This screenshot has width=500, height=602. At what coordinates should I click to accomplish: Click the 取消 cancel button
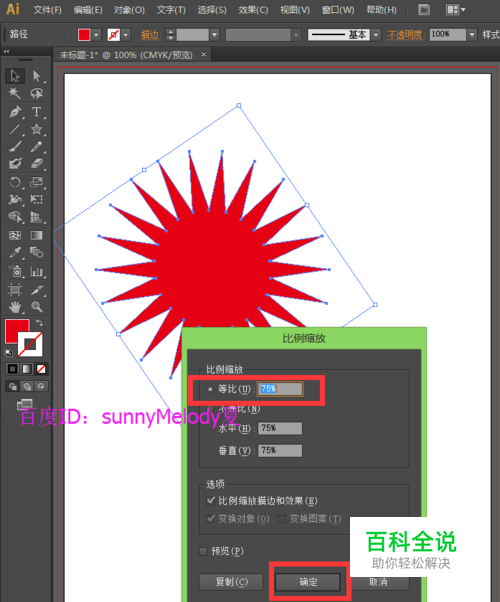378,582
